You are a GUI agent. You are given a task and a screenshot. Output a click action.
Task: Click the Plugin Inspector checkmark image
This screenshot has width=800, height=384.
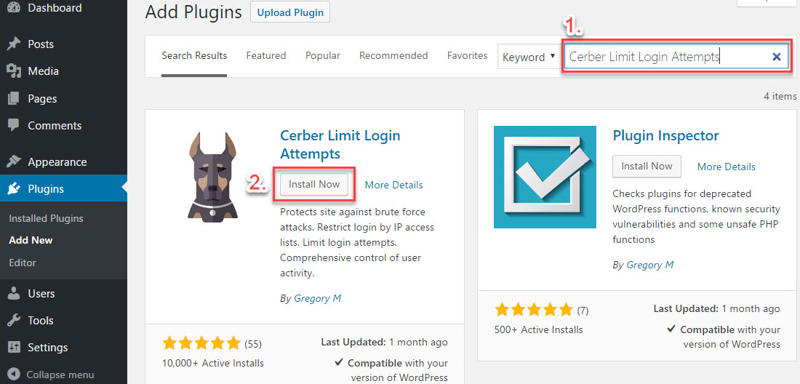(x=545, y=177)
